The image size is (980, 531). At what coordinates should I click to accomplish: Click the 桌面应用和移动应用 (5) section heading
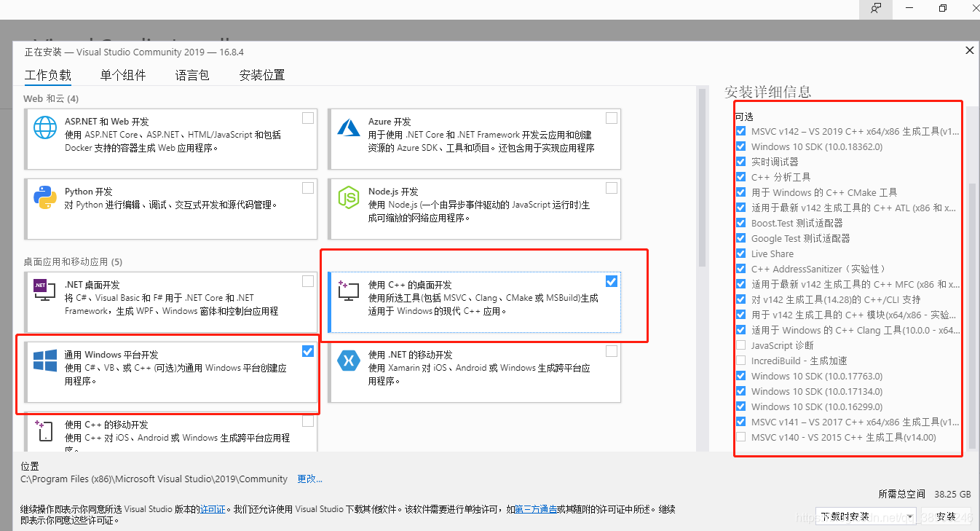pos(73,261)
